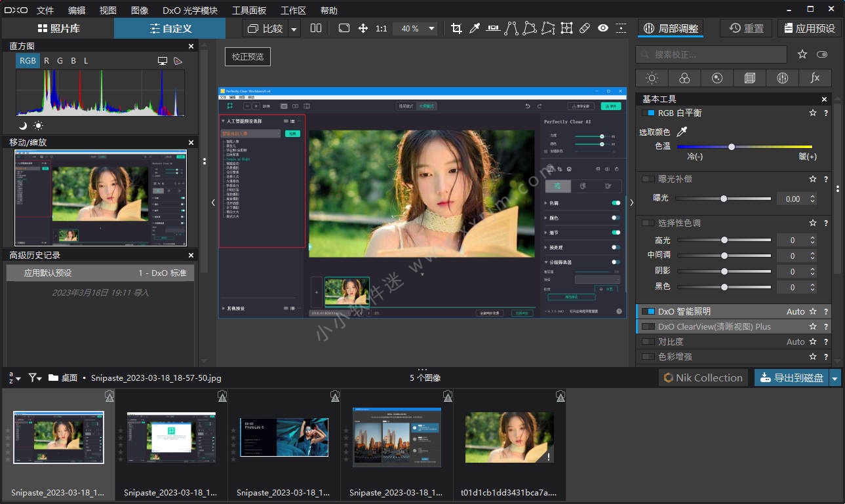Enable 对比度 switch

648,341
